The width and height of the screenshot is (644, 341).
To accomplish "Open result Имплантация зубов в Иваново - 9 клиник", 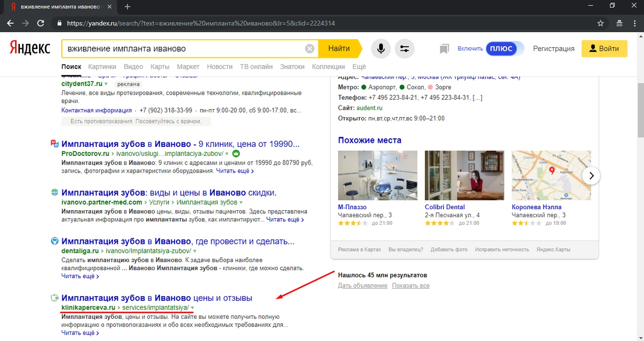I will tap(181, 144).
